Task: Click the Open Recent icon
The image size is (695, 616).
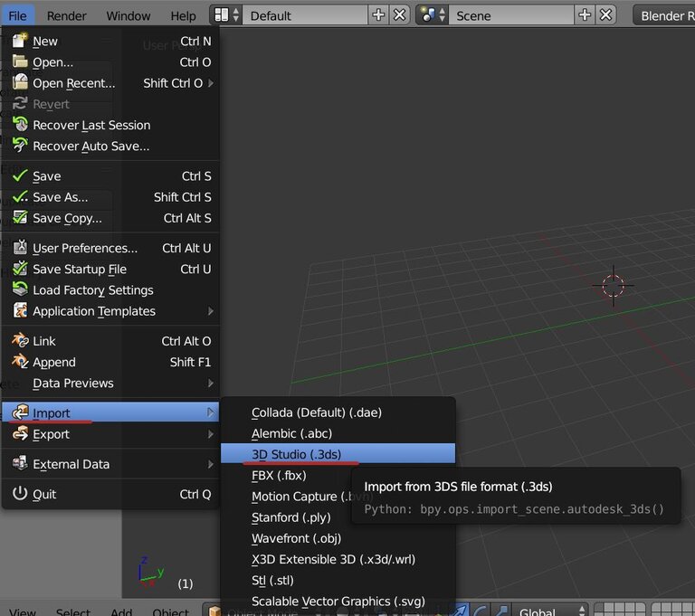Action: [20, 82]
